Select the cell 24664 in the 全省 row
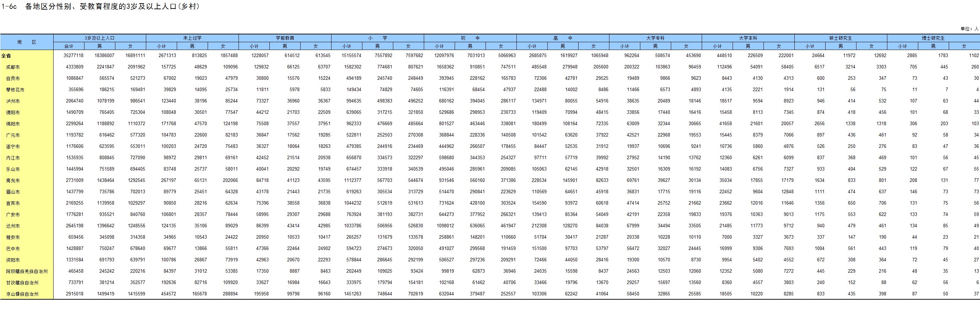This screenshot has width=980, height=311. click(818, 56)
